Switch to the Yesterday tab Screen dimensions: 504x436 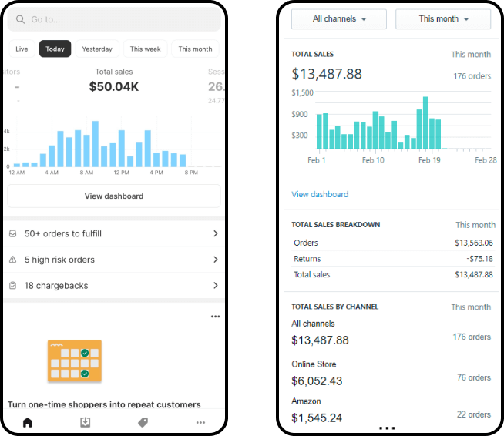(x=97, y=49)
